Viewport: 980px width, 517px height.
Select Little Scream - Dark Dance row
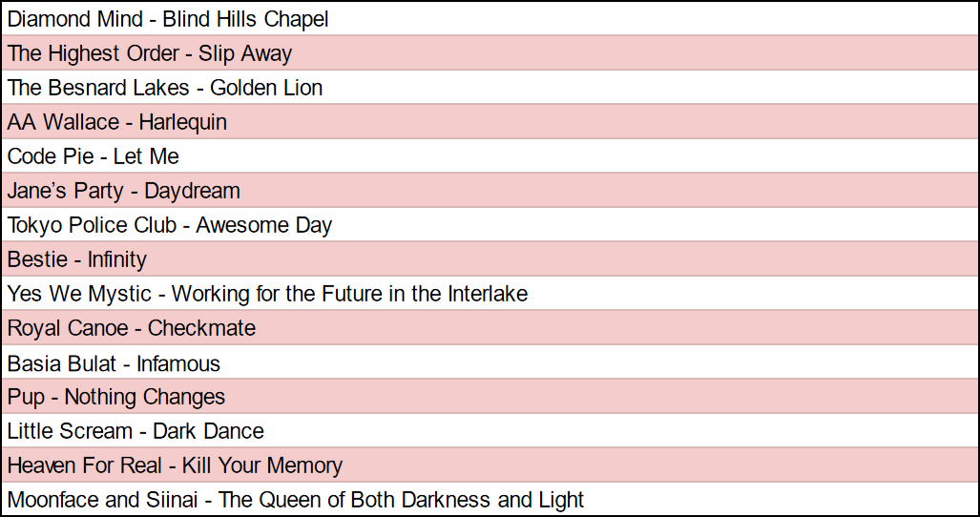[136, 431]
